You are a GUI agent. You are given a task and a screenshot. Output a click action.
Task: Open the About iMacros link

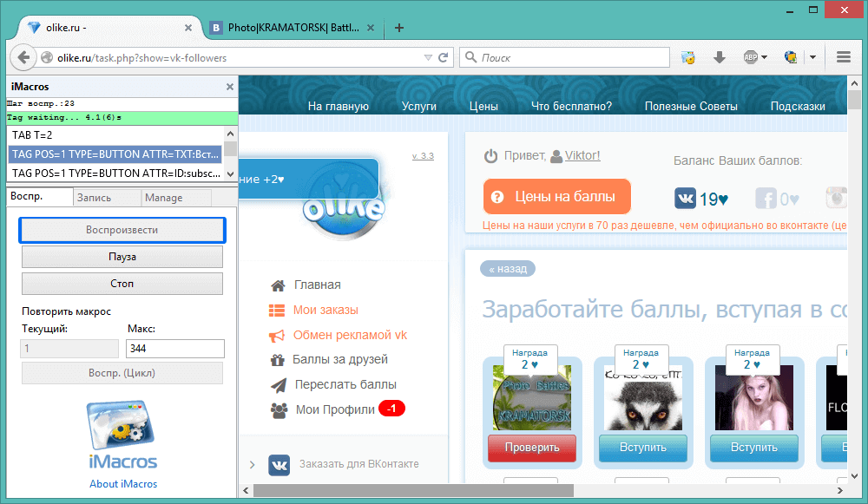click(x=123, y=484)
